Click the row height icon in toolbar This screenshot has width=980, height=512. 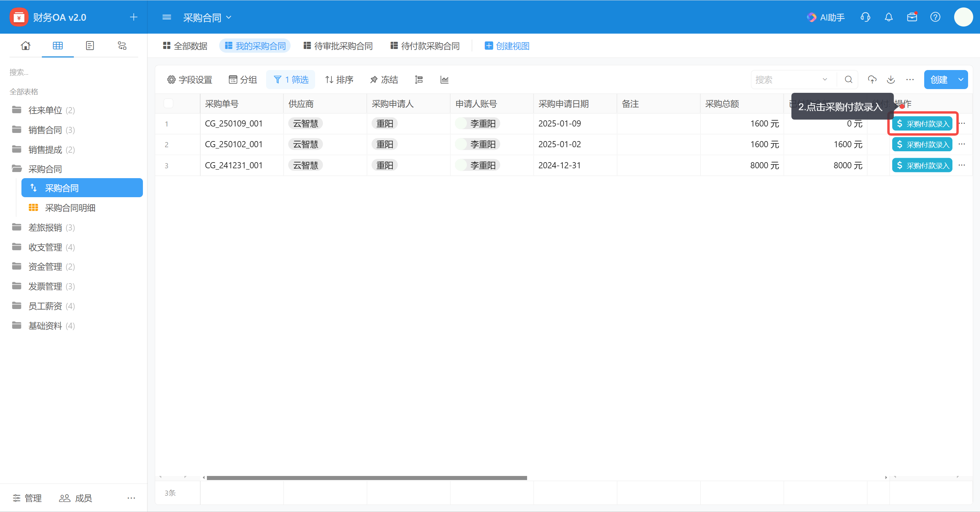(419, 80)
